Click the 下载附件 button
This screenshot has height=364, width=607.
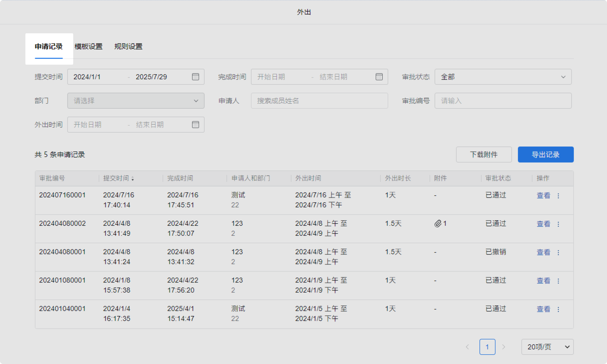[x=484, y=154]
